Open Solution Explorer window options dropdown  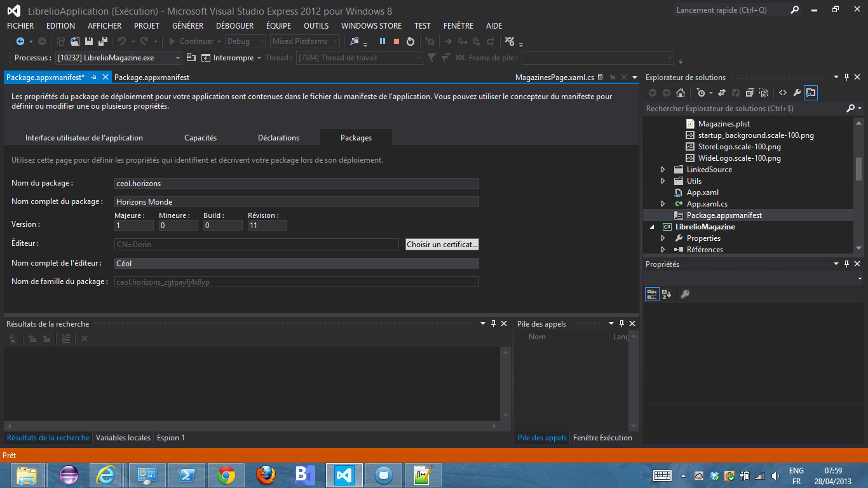click(836, 77)
